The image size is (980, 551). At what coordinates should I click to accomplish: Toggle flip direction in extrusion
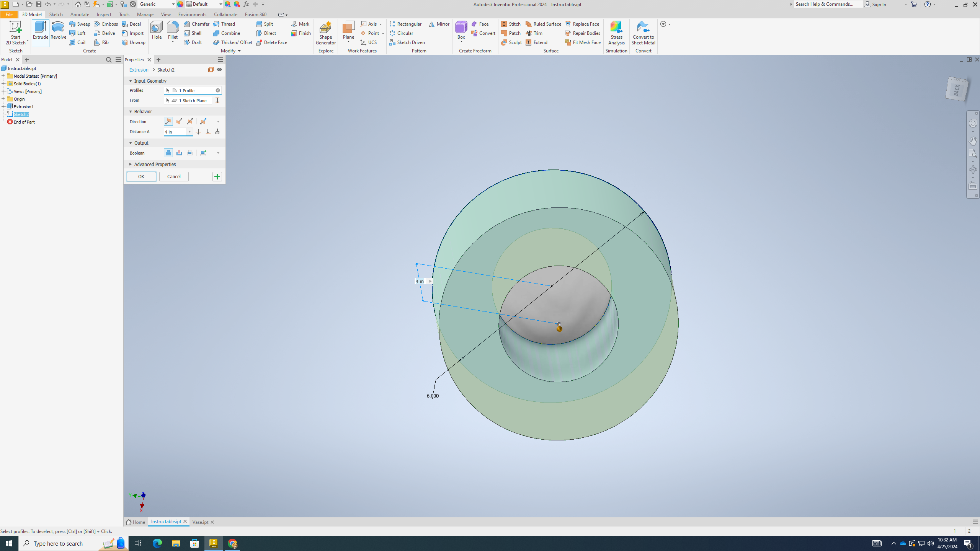click(179, 121)
